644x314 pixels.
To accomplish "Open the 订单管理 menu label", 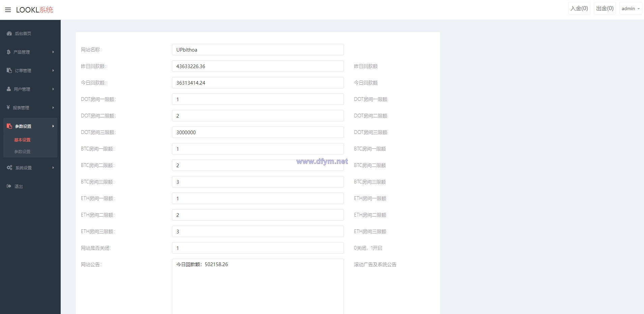I will click(23, 70).
